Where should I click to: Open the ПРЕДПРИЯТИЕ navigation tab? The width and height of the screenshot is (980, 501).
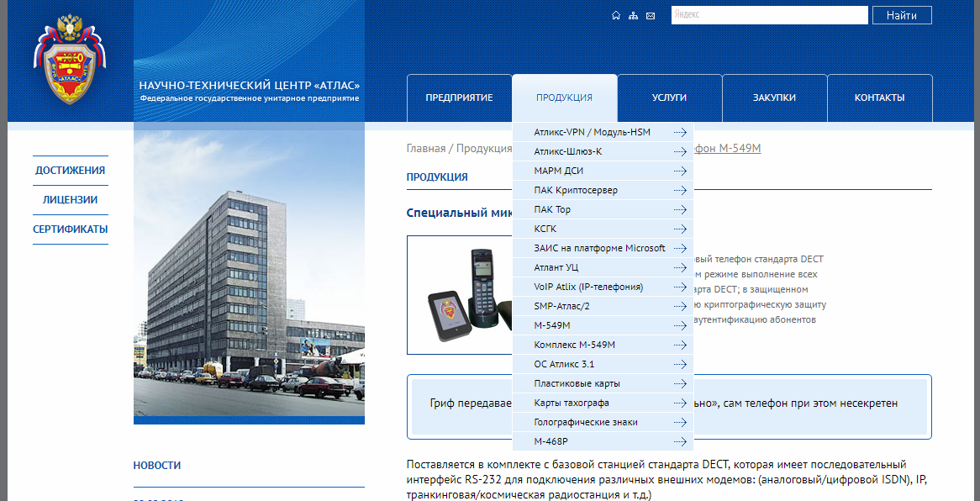(x=460, y=98)
